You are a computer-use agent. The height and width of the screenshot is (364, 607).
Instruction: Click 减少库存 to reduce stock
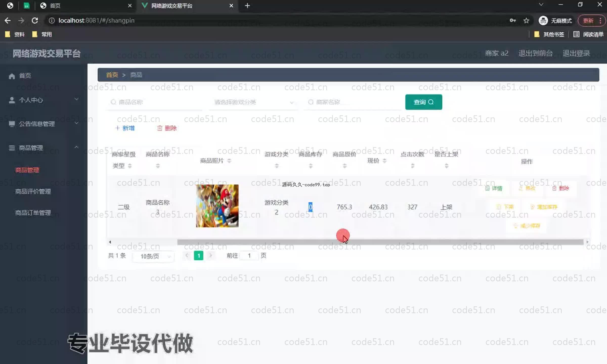527,226
